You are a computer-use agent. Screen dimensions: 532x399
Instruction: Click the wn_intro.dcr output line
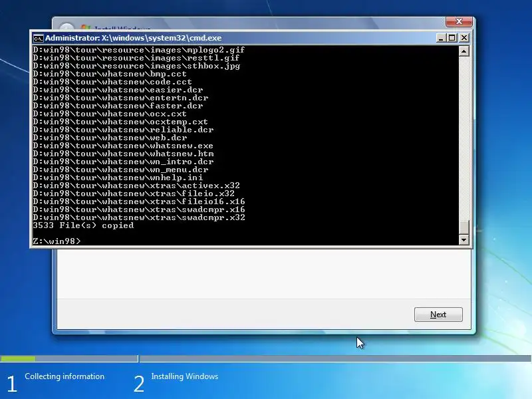click(123, 162)
